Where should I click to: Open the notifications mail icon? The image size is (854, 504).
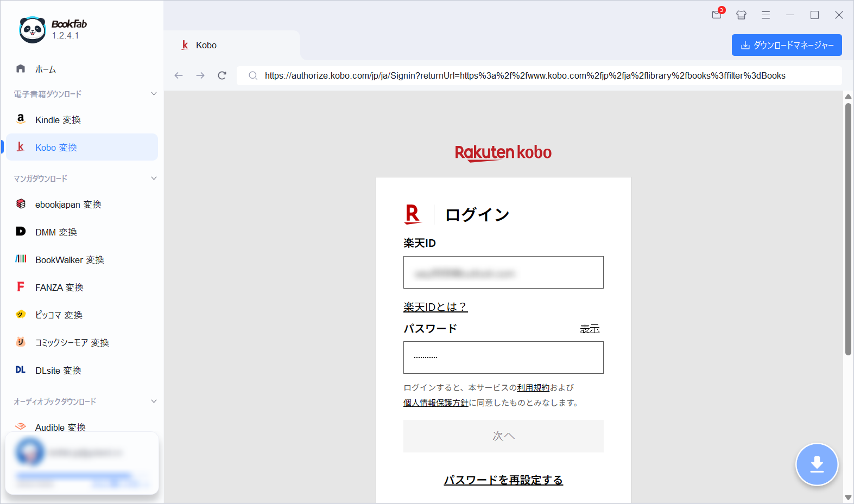pyautogui.click(x=717, y=15)
